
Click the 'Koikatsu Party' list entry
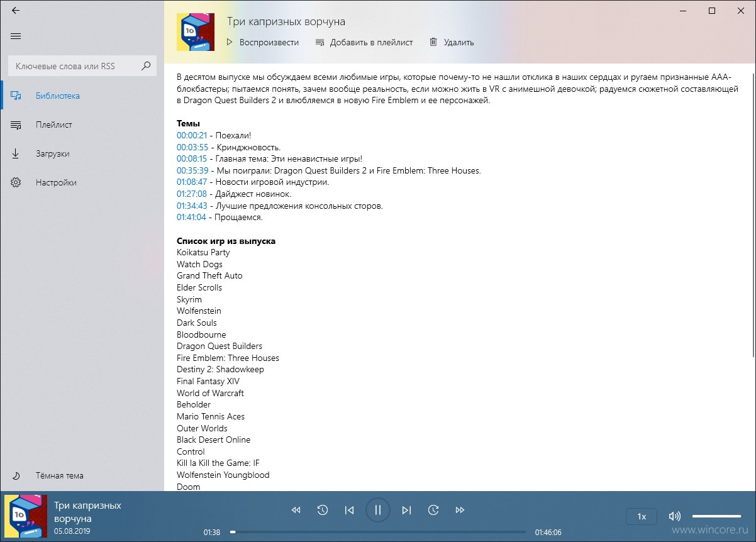203,253
